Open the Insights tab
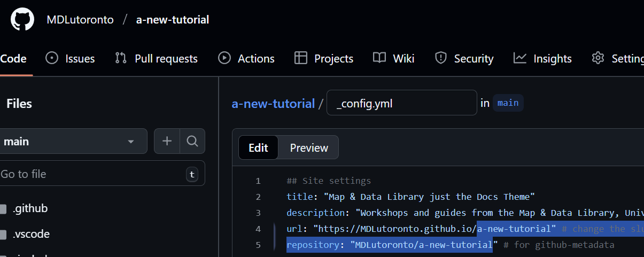 [542, 58]
